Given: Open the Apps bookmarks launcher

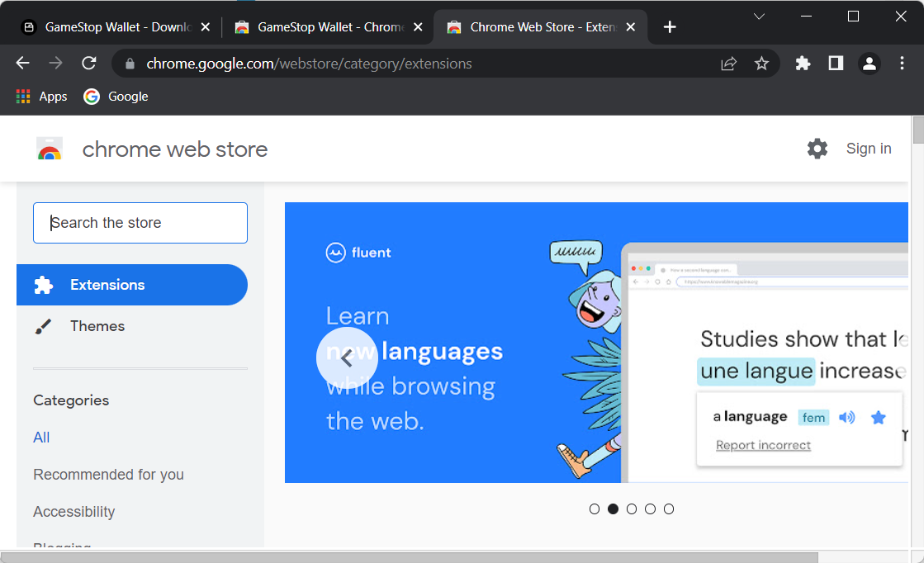Looking at the screenshot, I should (40, 96).
